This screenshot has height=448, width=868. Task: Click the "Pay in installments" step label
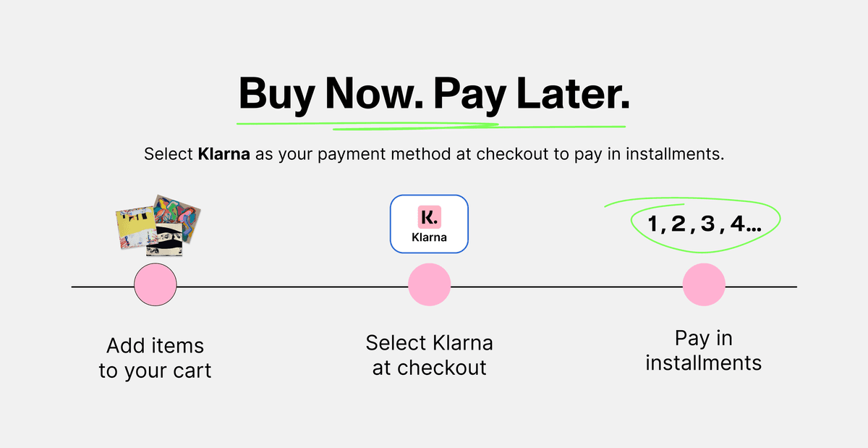point(703,350)
